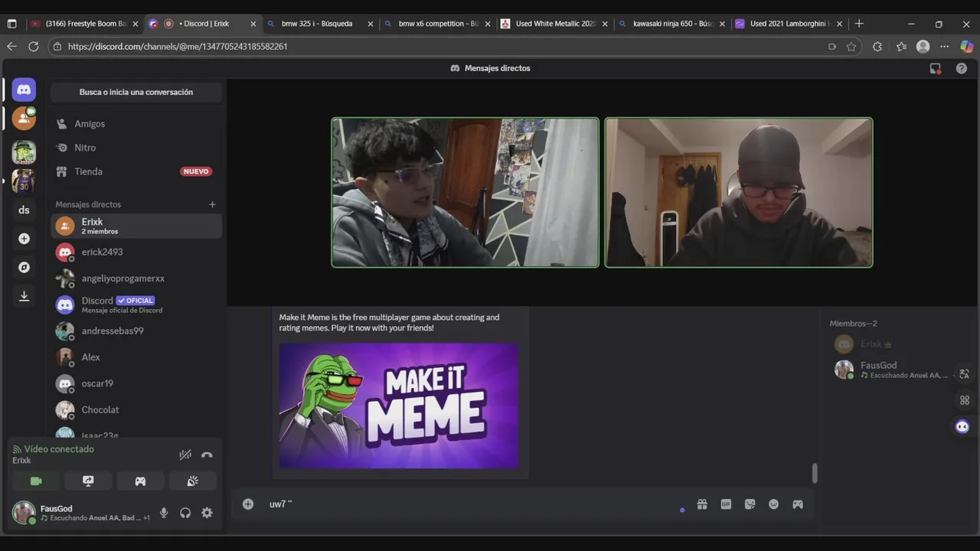Click the chat scrollbar thumb

coord(815,474)
